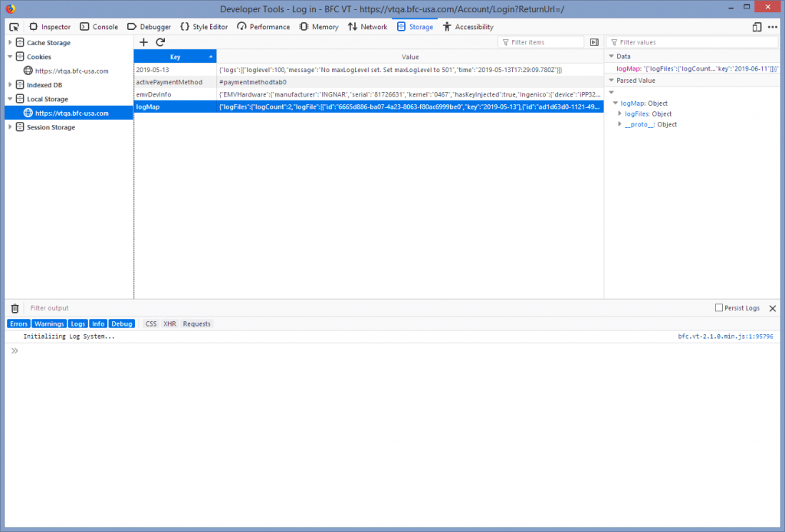Toggle the Info filter button

98,323
